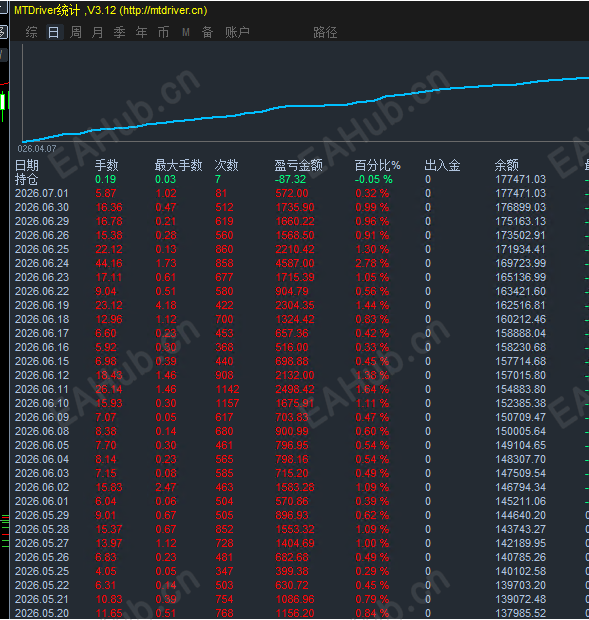Viewport: 589px width, 620px height.
Task: Click the 026.04.07 chart date label
Action: (x=37, y=149)
